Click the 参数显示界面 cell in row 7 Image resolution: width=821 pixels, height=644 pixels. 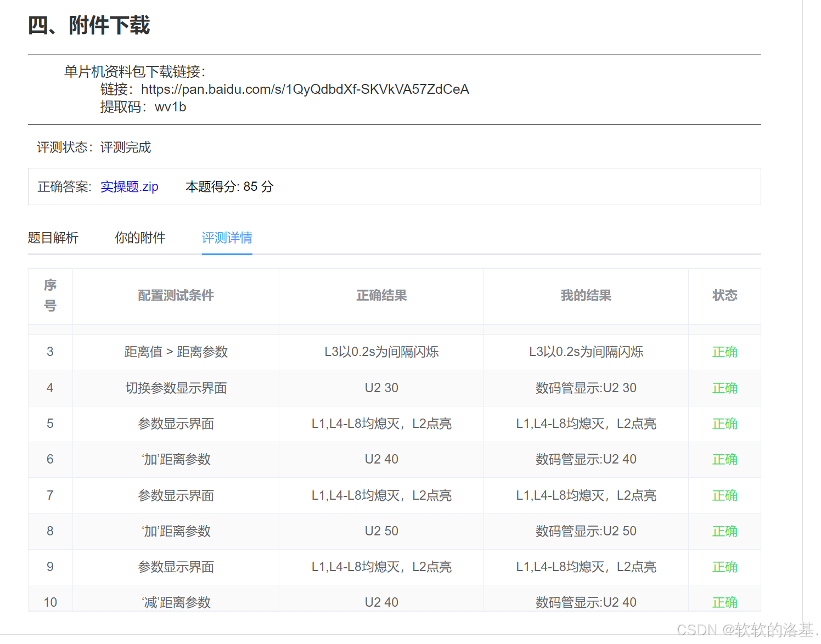(x=176, y=495)
